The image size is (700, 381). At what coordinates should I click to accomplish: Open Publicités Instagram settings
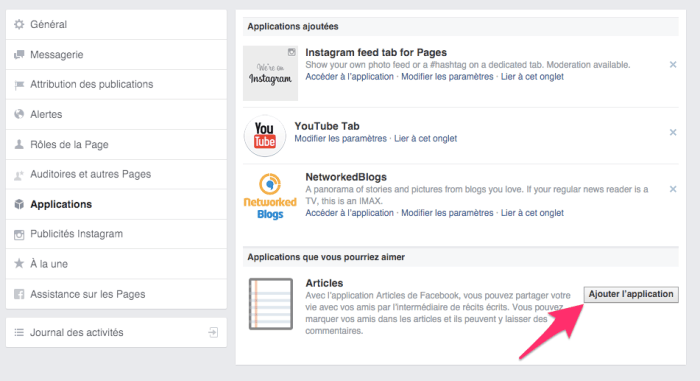[x=116, y=234]
